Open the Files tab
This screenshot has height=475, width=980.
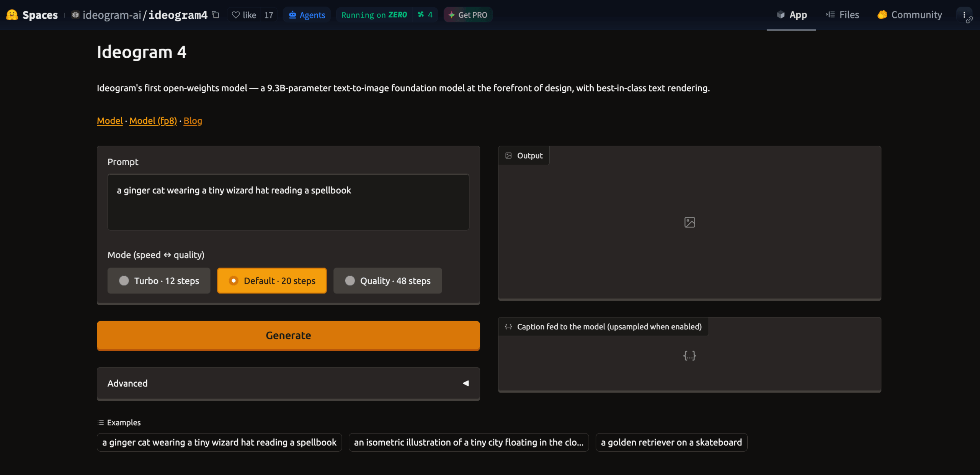point(842,15)
